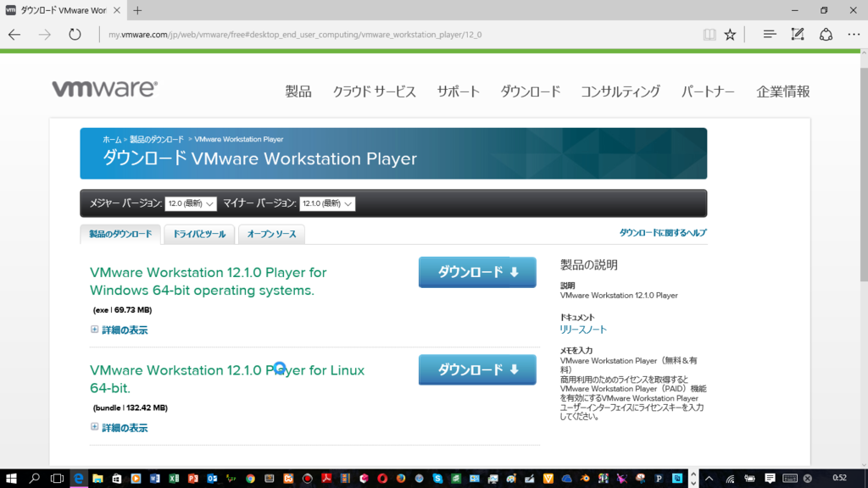This screenshot has width=868, height=488.
Task: Select the 製品のダウンロード tab
Action: pos(120,234)
